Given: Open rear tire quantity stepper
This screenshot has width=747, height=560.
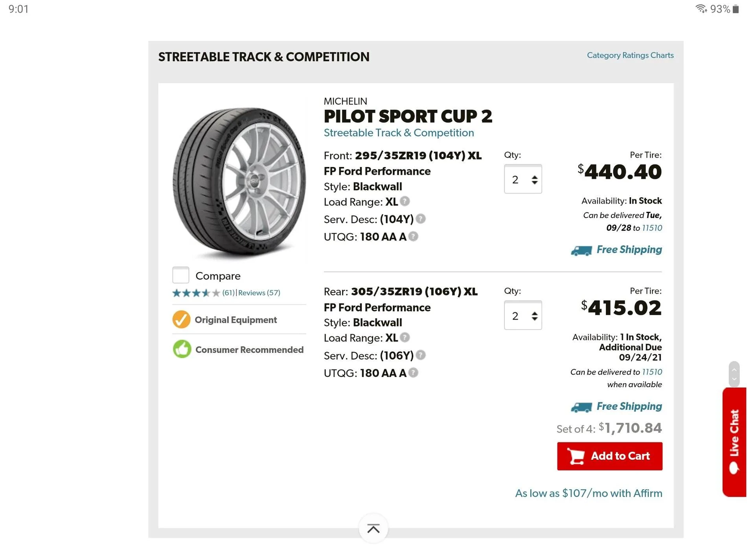Looking at the screenshot, I should tap(523, 315).
